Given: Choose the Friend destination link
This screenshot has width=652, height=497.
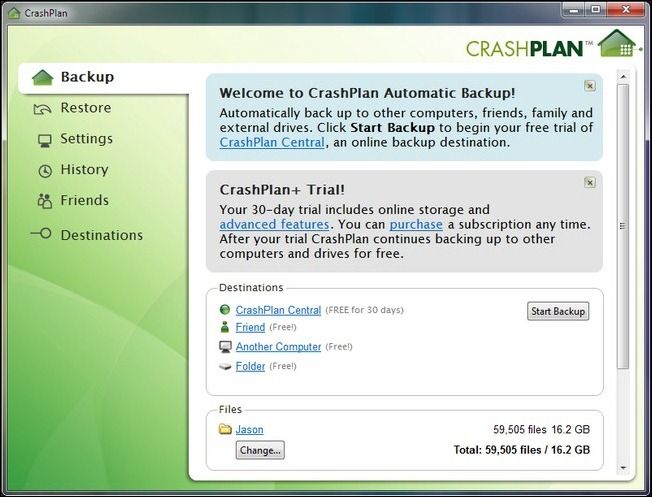Looking at the screenshot, I should pyautogui.click(x=250, y=327).
